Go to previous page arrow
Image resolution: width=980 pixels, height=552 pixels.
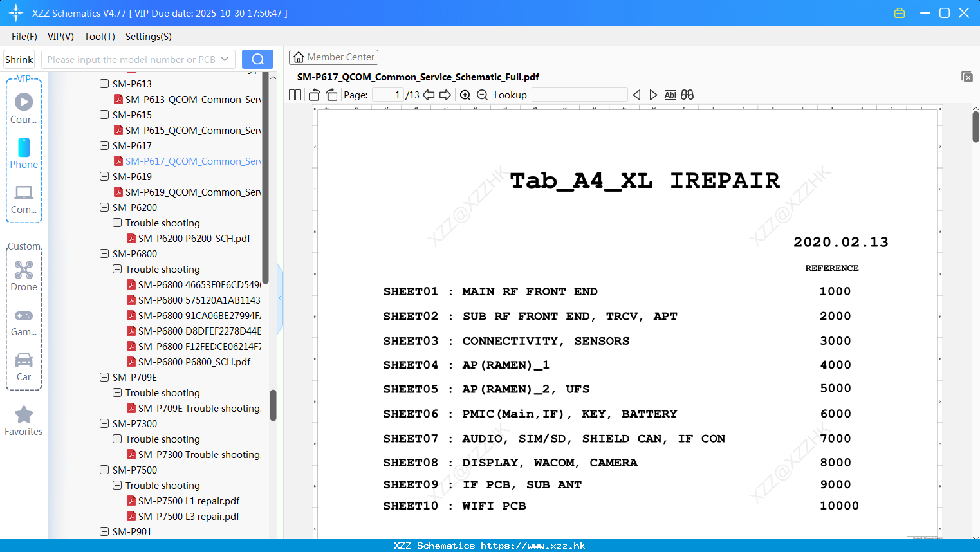(429, 95)
